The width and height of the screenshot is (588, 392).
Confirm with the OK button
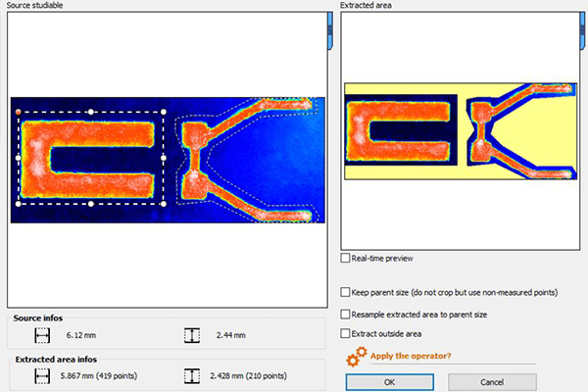tap(390, 382)
